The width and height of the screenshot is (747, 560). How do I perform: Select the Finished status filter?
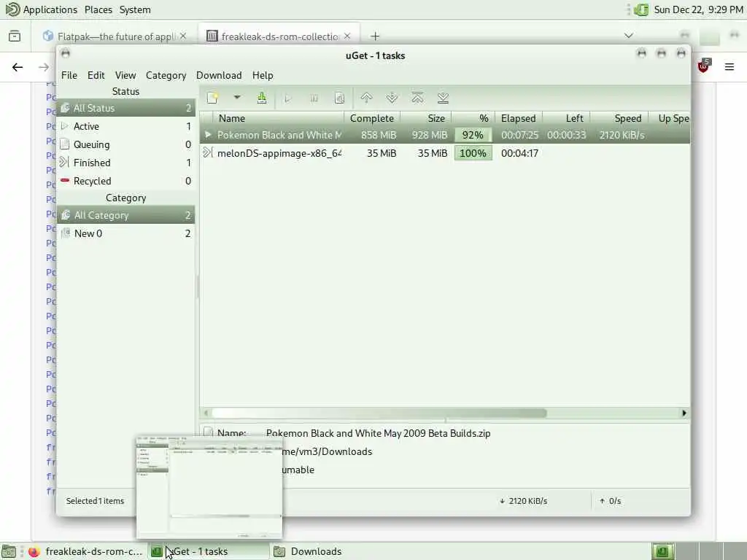tap(125, 163)
